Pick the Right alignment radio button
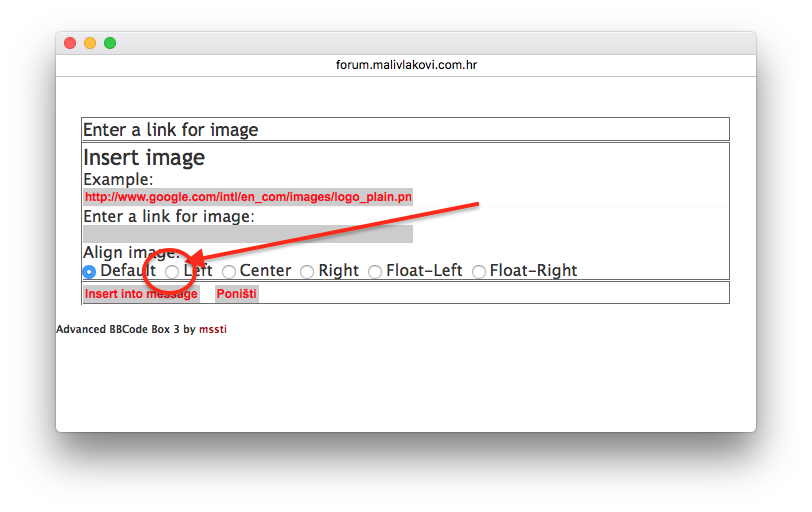 [x=307, y=271]
